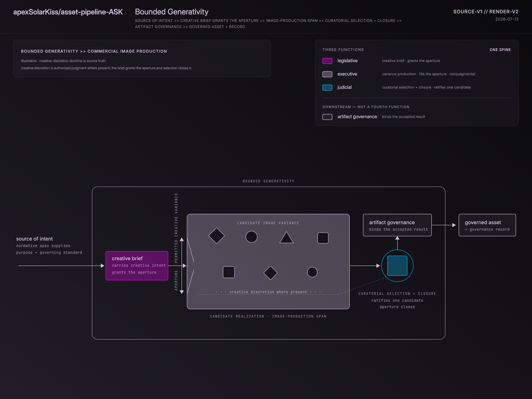The height and width of the screenshot is (399, 532).
Task: Click the executive legend label
Action: [x=347, y=74]
